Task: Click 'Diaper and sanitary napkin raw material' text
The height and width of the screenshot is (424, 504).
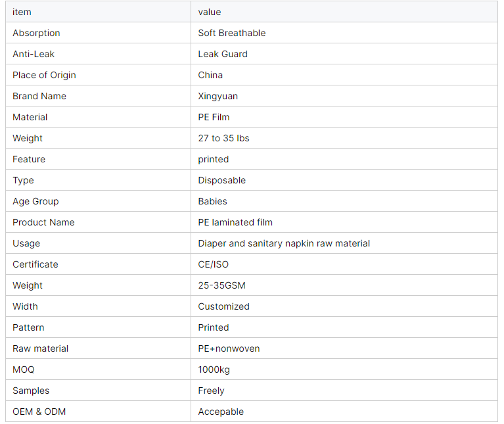Action: click(x=284, y=243)
